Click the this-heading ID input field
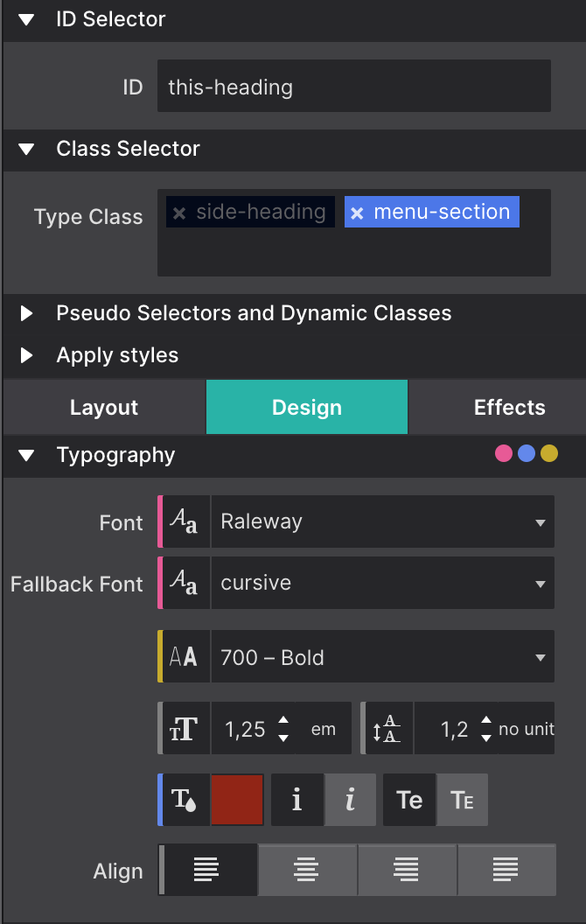Viewport: 586px width, 924px height. coord(353,86)
